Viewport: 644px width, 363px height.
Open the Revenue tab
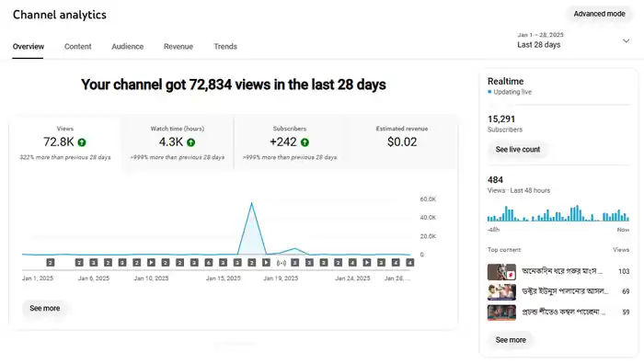pos(178,46)
